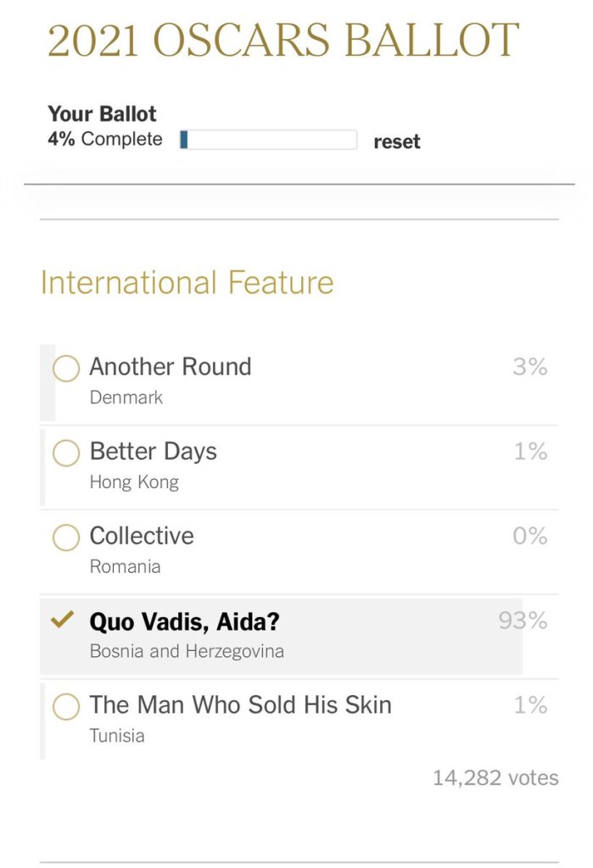Click the Tunisia country label

117,736
